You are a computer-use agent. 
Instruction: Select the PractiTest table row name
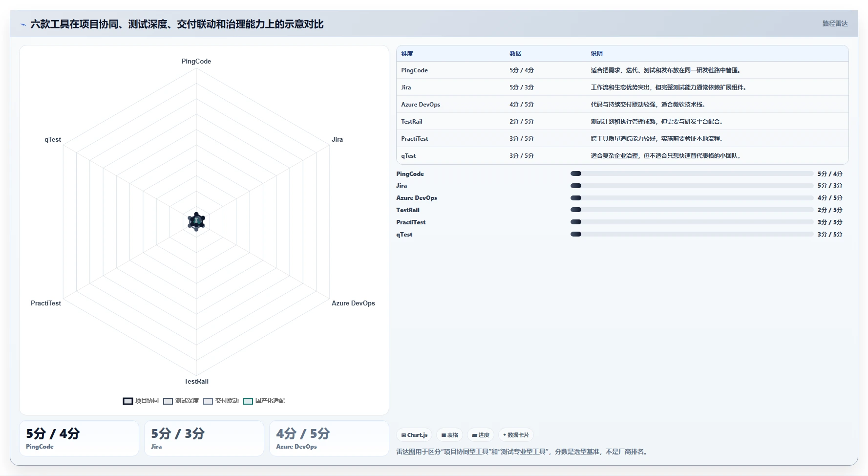pos(414,139)
